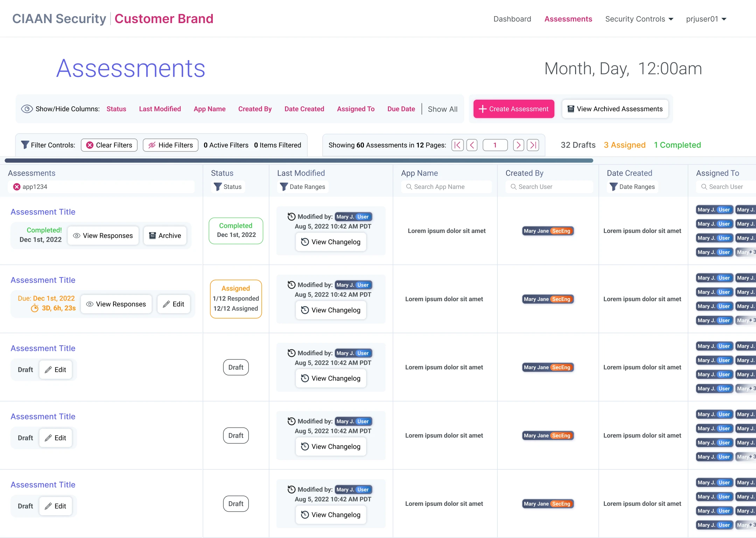Go to the first page using pagination icon
Viewport: 756px width, 538px height.
[457, 145]
